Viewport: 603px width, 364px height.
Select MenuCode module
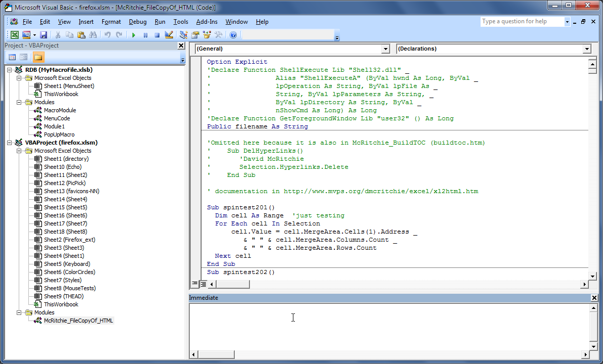(57, 118)
